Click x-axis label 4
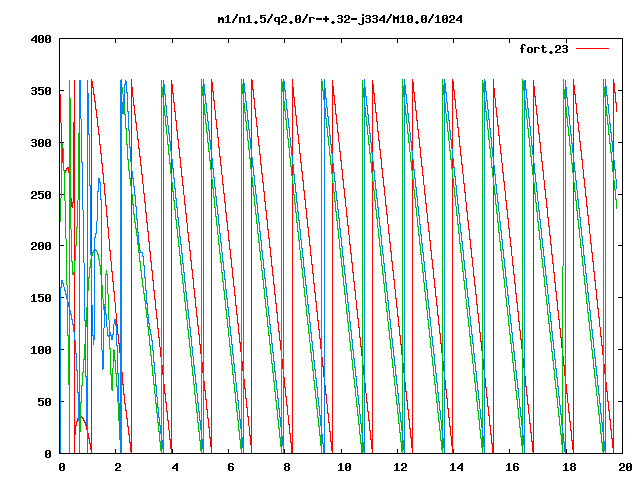Screen dimensions: 640x480 (x=175, y=467)
